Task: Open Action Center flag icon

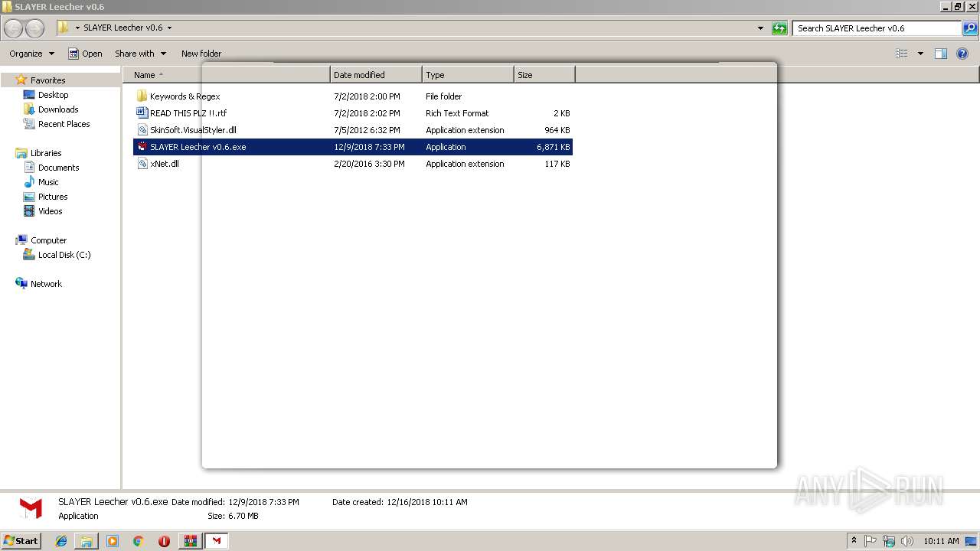Action: tap(871, 541)
